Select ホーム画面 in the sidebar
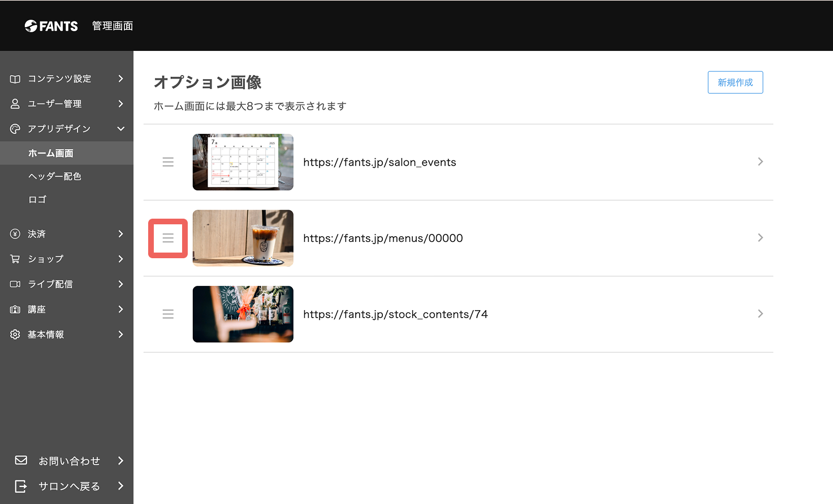This screenshot has height=504, width=833. 67,153
